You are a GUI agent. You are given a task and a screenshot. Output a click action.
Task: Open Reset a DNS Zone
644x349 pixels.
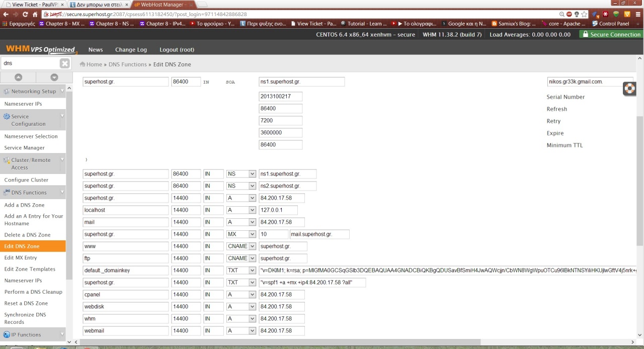(26, 303)
